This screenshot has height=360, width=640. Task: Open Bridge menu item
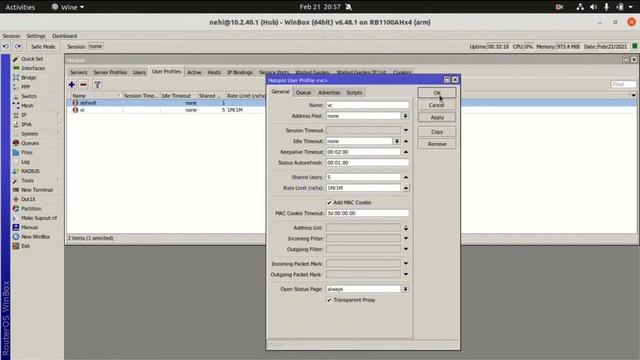pyautogui.click(x=29, y=78)
